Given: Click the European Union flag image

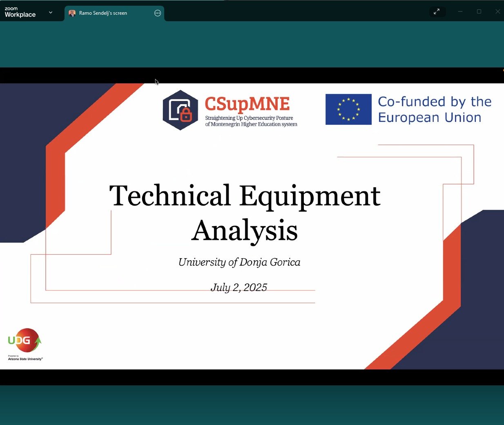Looking at the screenshot, I should point(348,109).
